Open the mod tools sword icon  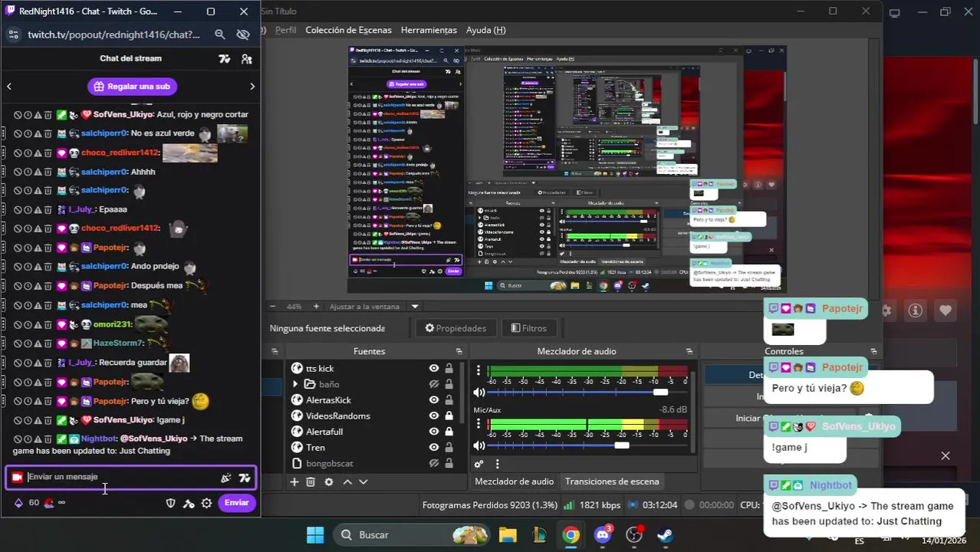pyautogui.click(x=189, y=503)
